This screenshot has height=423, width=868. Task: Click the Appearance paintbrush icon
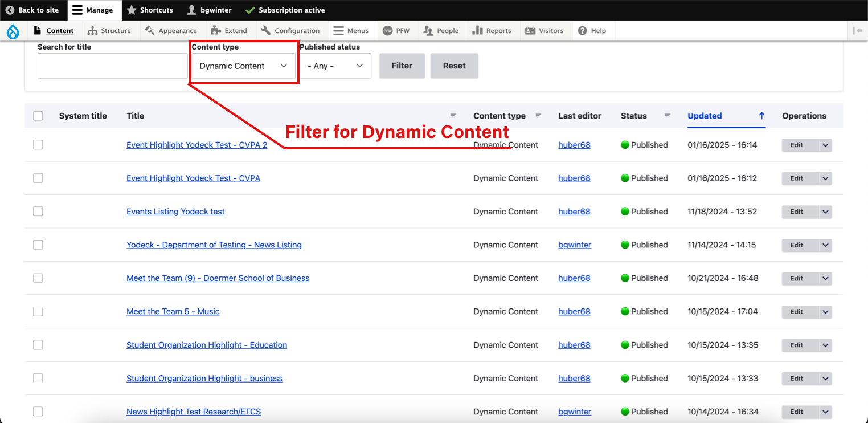(x=150, y=30)
